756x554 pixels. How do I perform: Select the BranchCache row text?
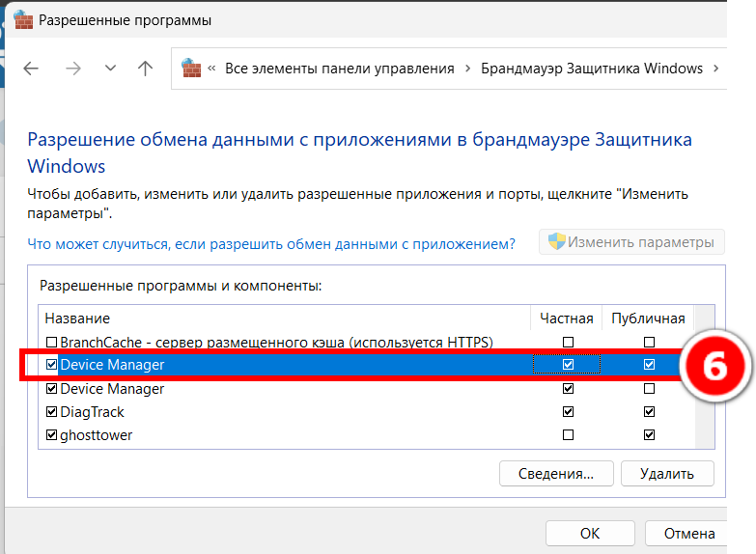tap(277, 342)
